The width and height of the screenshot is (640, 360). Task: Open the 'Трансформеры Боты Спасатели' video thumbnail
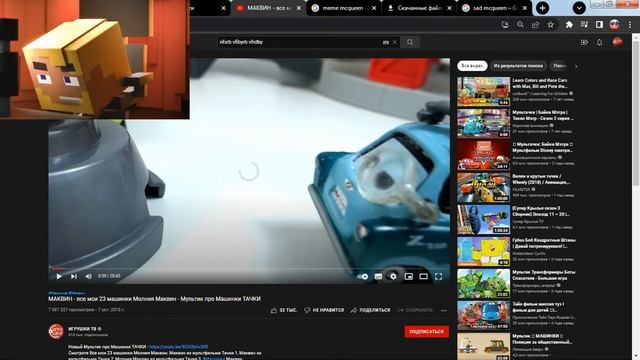[x=484, y=283]
